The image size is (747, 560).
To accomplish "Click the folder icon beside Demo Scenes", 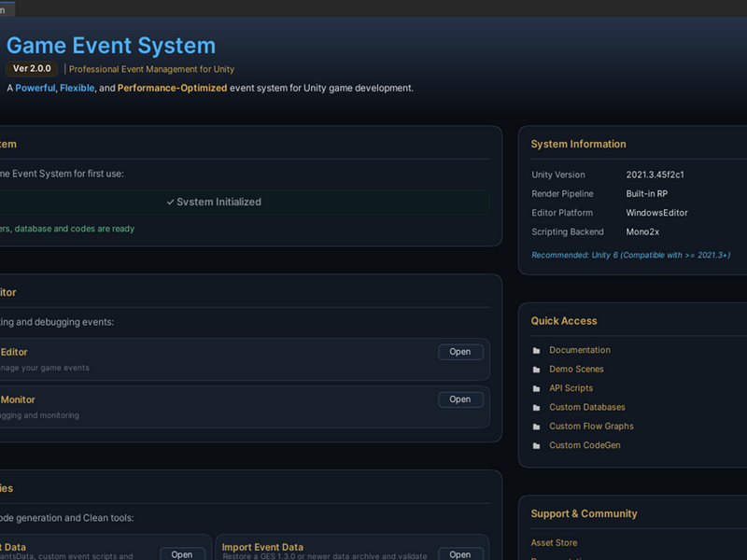I will tap(536, 370).
